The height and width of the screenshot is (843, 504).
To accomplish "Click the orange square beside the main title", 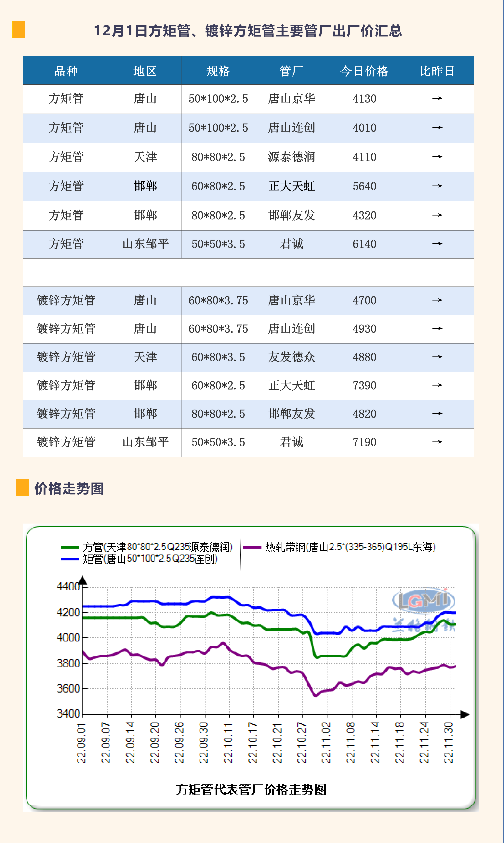I will click(19, 30).
